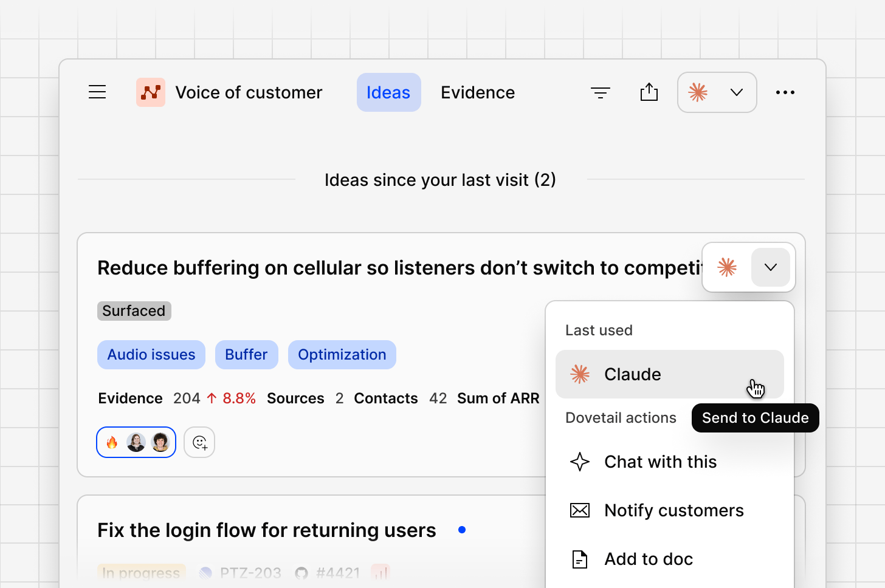The height and width of the screenshot is (588, 885).
Task: Click the chart icon on login flow card
Action: (x=380, y=573)
